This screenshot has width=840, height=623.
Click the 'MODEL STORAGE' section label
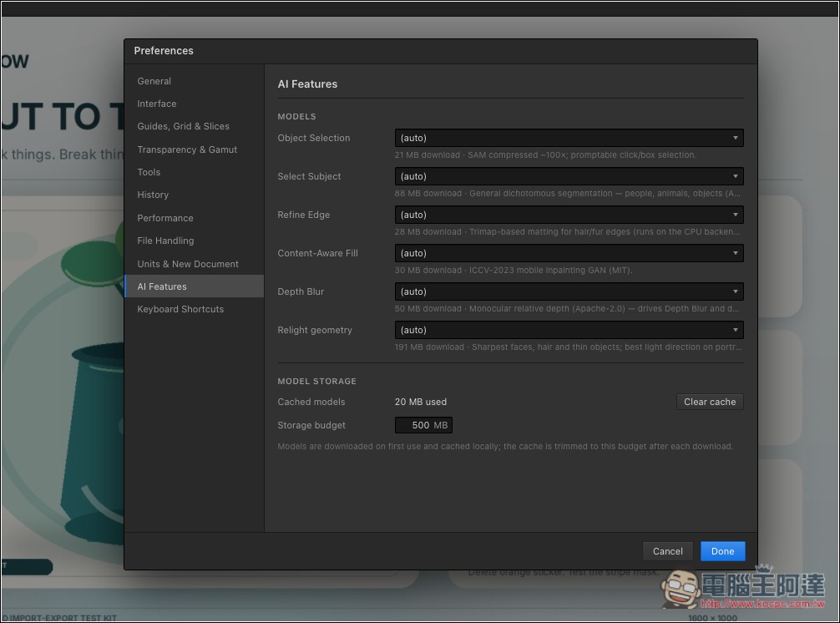316,381
